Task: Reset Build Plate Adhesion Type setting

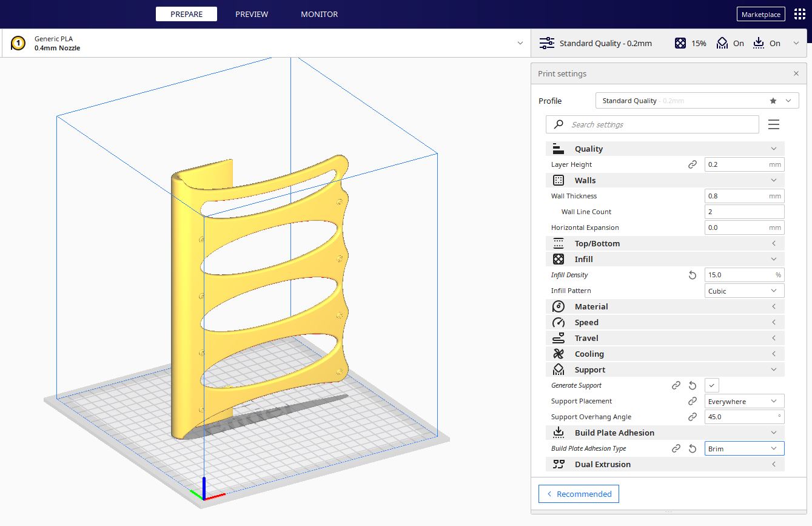Action: [x=693, y=448]
